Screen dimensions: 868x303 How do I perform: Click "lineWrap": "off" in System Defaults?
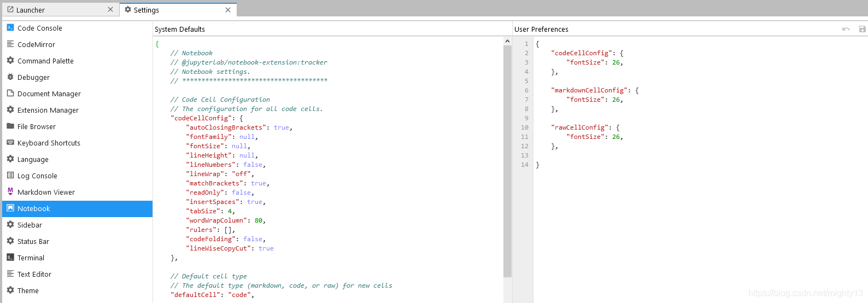pos(220,174)
